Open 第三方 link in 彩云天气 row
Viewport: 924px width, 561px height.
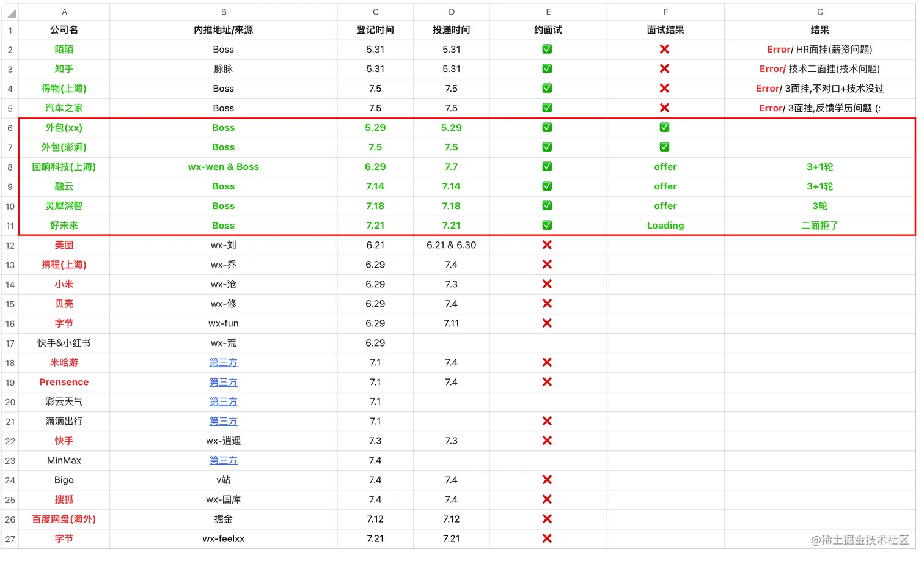point(224,402)
